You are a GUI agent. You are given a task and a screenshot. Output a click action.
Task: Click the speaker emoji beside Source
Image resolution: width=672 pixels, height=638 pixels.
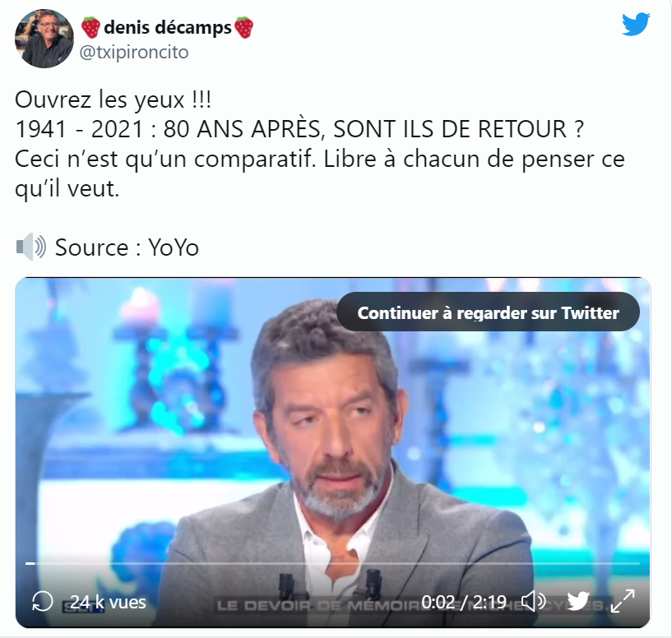tap(31, 247)
